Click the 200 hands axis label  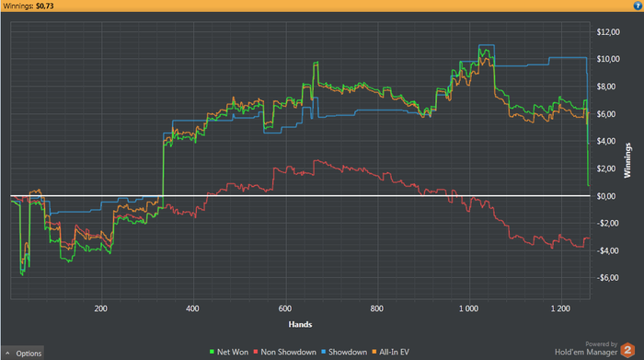click(100, 308)
